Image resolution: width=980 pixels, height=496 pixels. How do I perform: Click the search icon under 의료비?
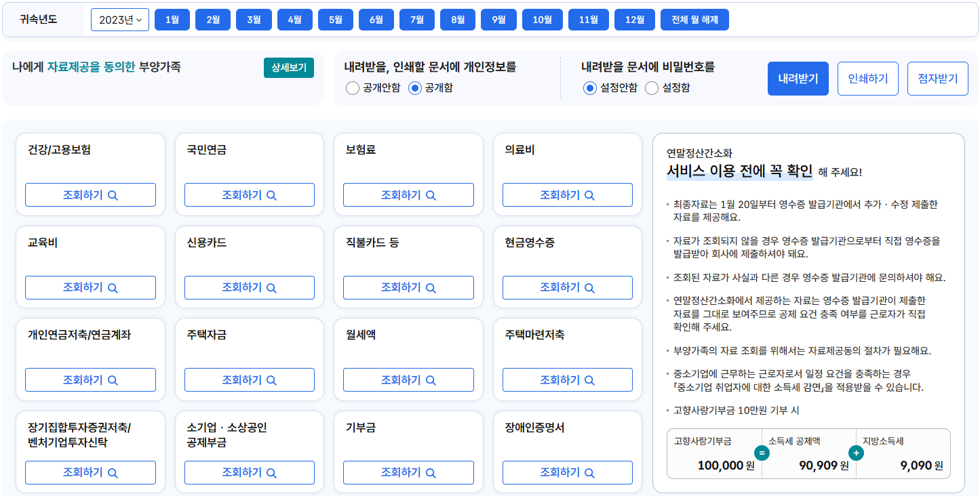point(589,195)
